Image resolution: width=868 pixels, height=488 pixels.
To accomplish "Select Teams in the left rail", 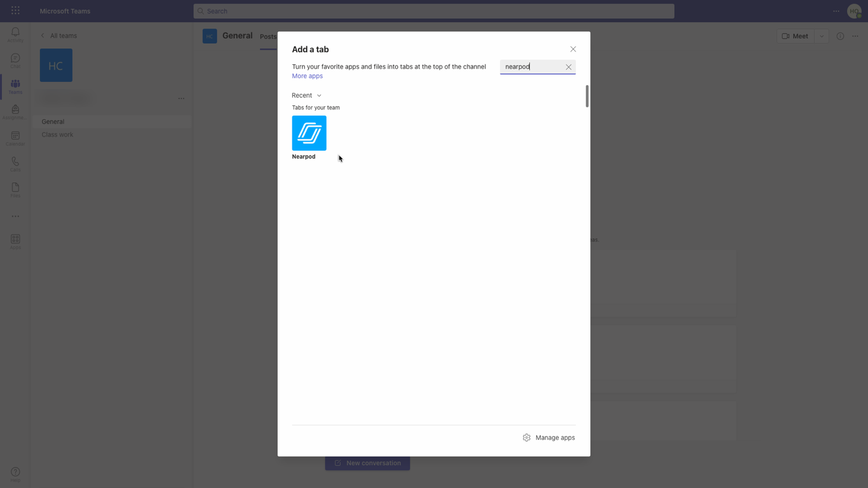I will (15, 86).
